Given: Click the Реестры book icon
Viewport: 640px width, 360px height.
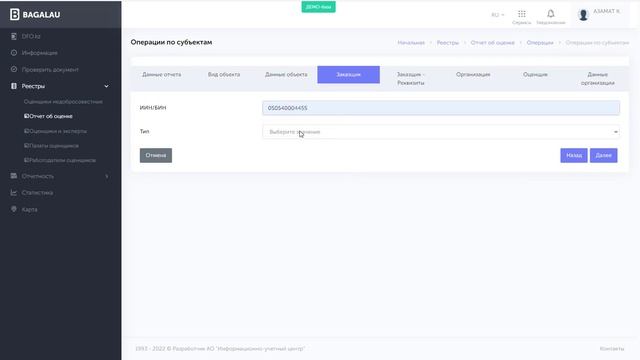Looking at the screenshot, I should [14, 86].
